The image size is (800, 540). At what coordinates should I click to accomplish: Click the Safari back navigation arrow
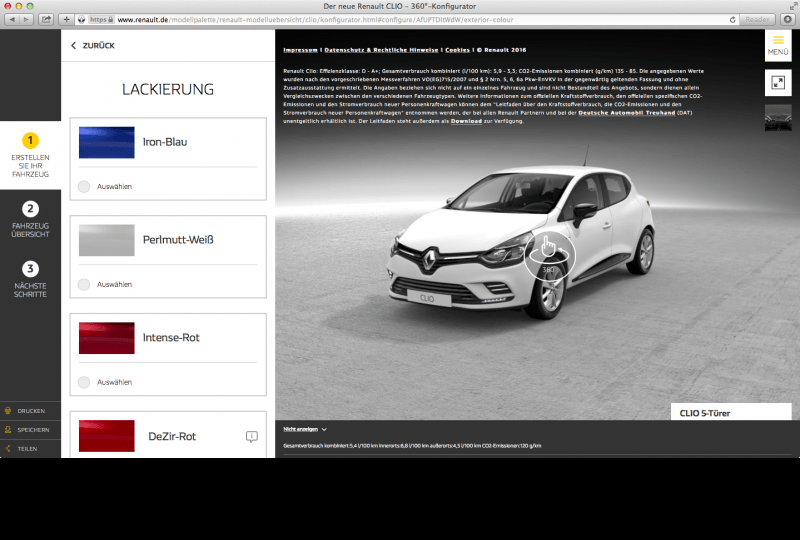[12, 19]
